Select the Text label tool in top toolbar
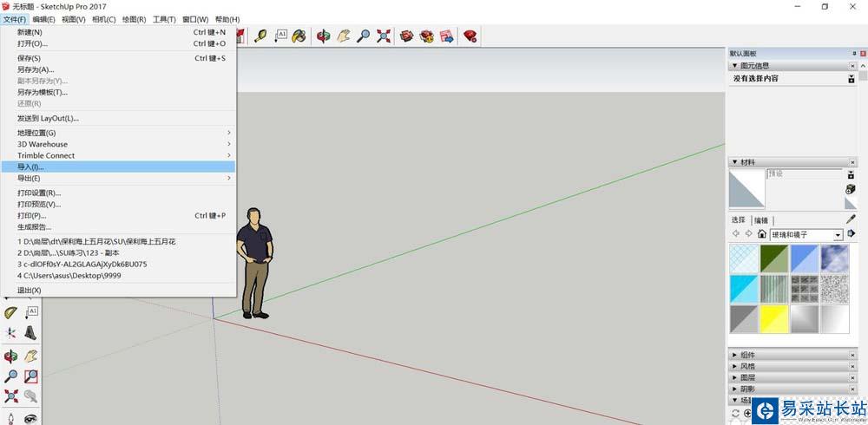This screenshot has width=868, height=425. click(x=280, y=36)
